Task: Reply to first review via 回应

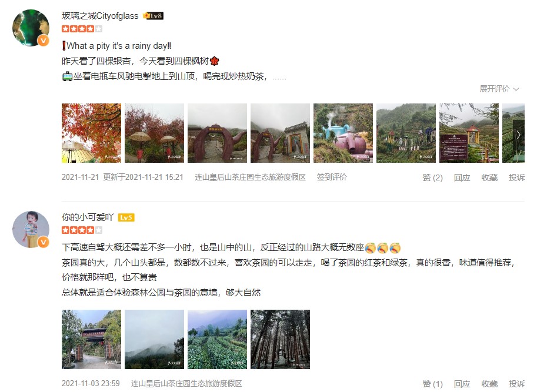Action: (x=462, y=177)
